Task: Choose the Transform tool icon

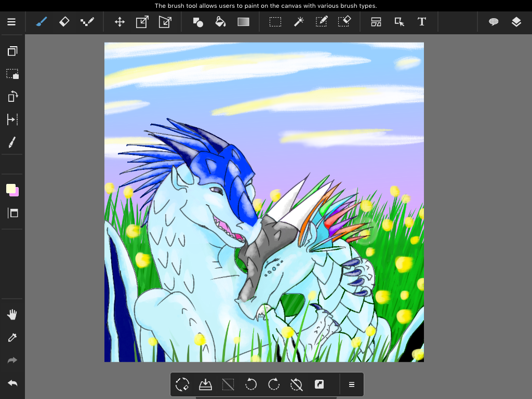Action: tap(142, 22)
